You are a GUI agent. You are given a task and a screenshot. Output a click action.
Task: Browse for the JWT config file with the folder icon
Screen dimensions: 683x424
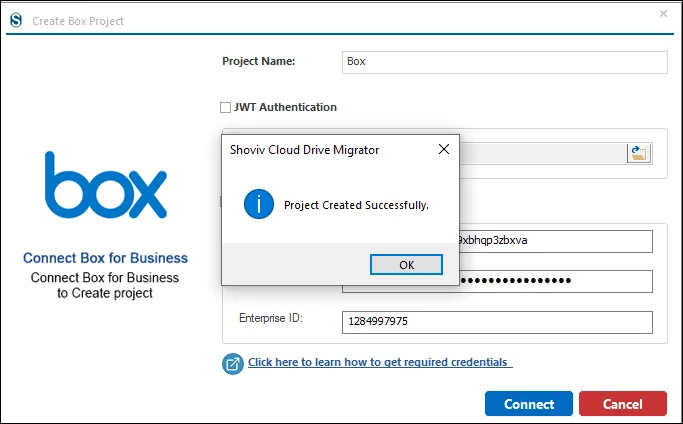click(x=639, y=153)
